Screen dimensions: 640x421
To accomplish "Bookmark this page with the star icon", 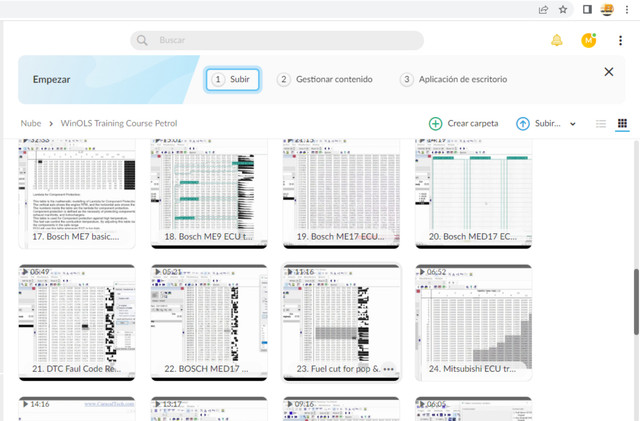I will point(563,9).
